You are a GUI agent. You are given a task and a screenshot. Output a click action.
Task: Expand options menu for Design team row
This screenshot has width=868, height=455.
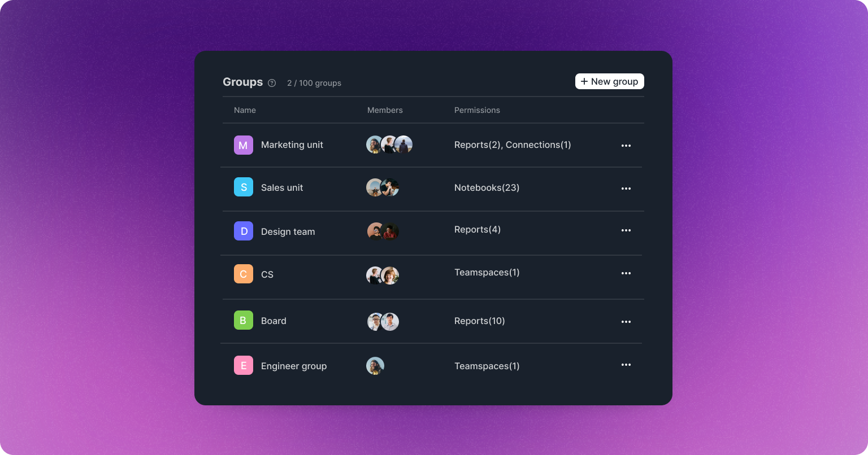626,230
